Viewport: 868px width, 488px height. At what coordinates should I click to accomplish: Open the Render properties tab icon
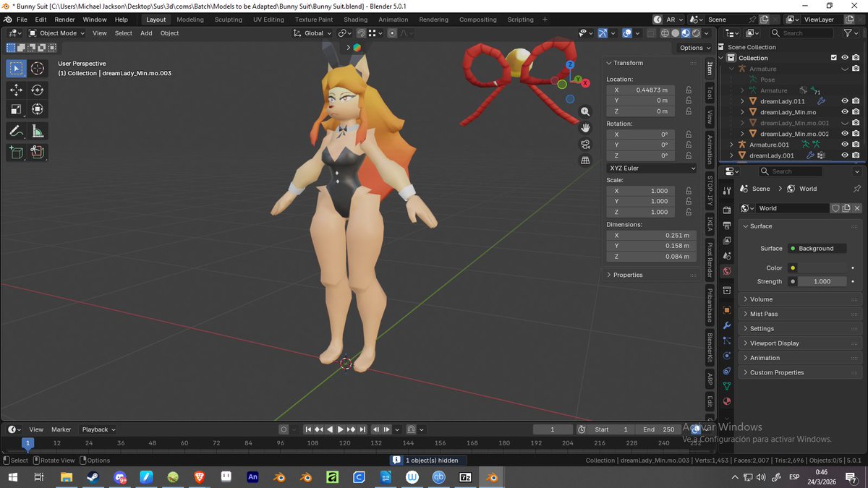coord(727,212)
